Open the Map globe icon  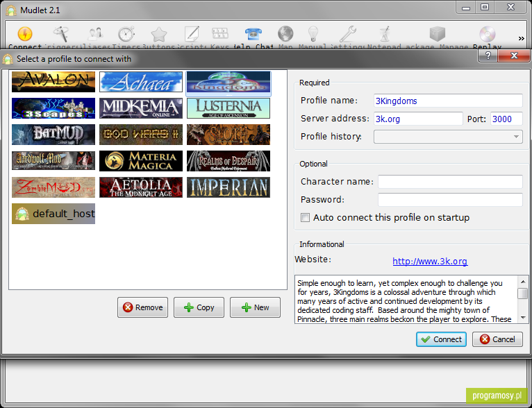click(285, 34)
